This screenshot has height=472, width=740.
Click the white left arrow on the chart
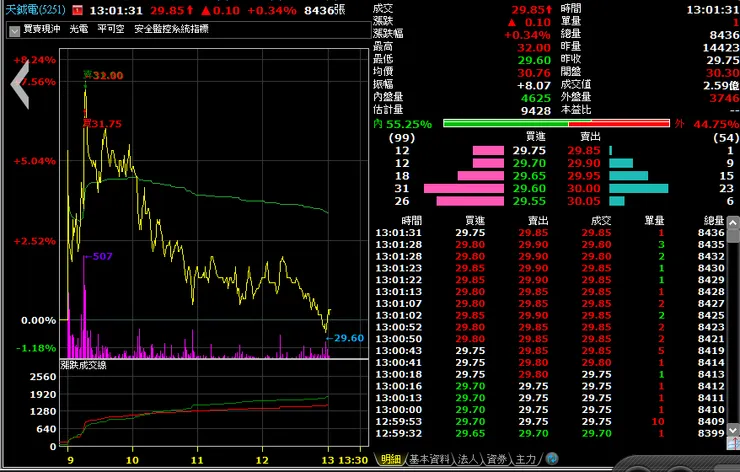click(20, 84)
